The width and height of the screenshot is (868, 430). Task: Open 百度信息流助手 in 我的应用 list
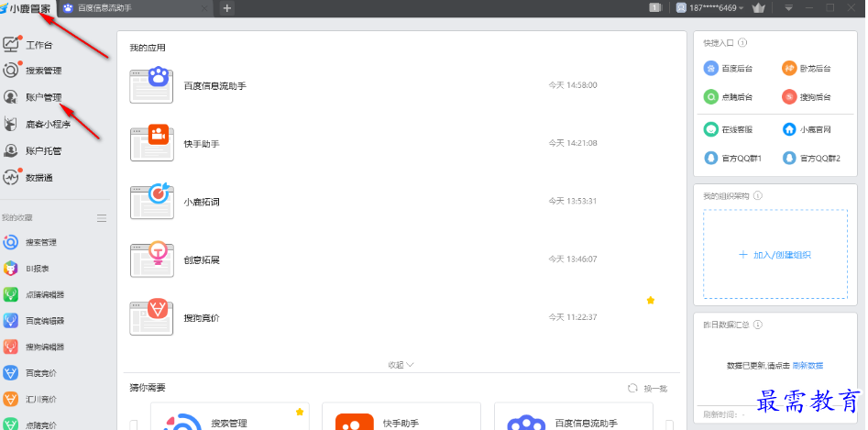click(214, 86)
